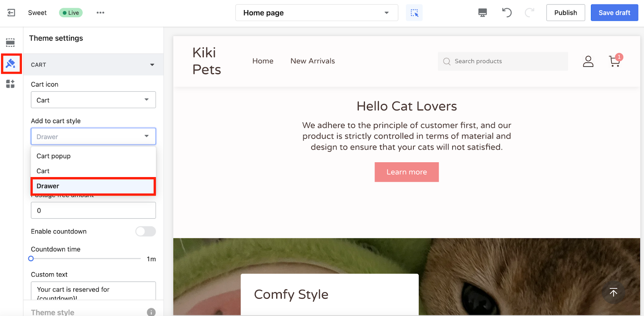This screenshot has height=316, width=644.
Task: Switch to desktop preview device icon
Action: pos(482,13)
